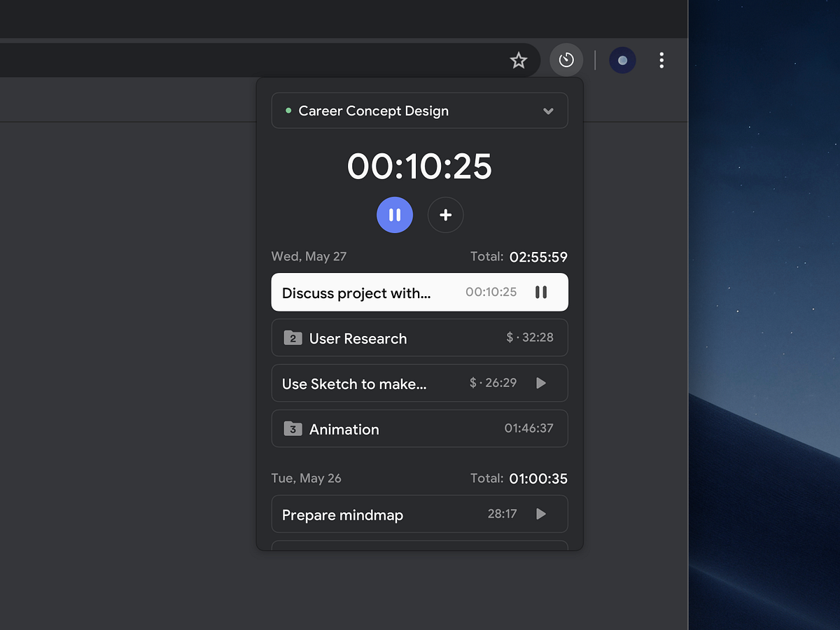Start the Use Sketch to make task
Screen dimensions: 840x630
click(540, 383)
